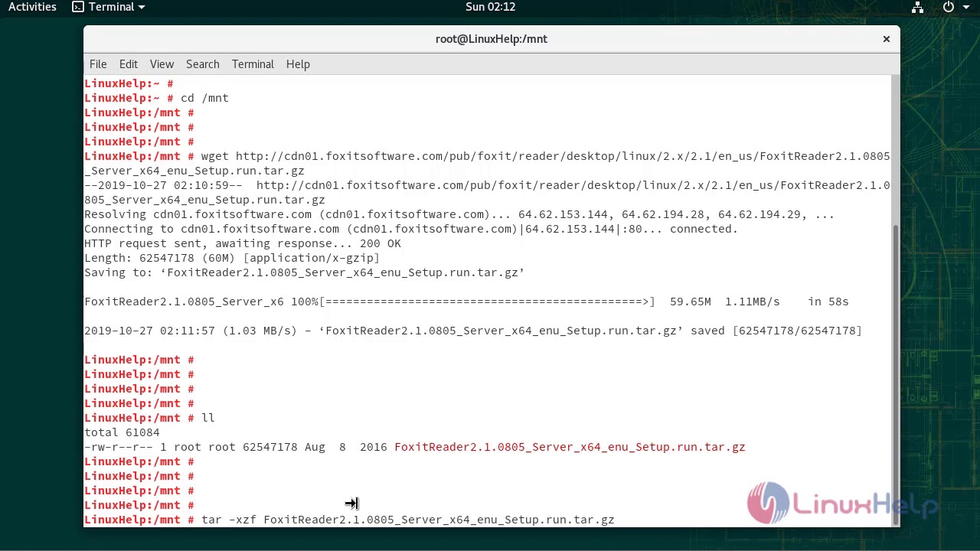Click the terminal vertical scrollbar thumb
Image resolution: width=980 pixels, height=551 pixels.
point(896,375)
